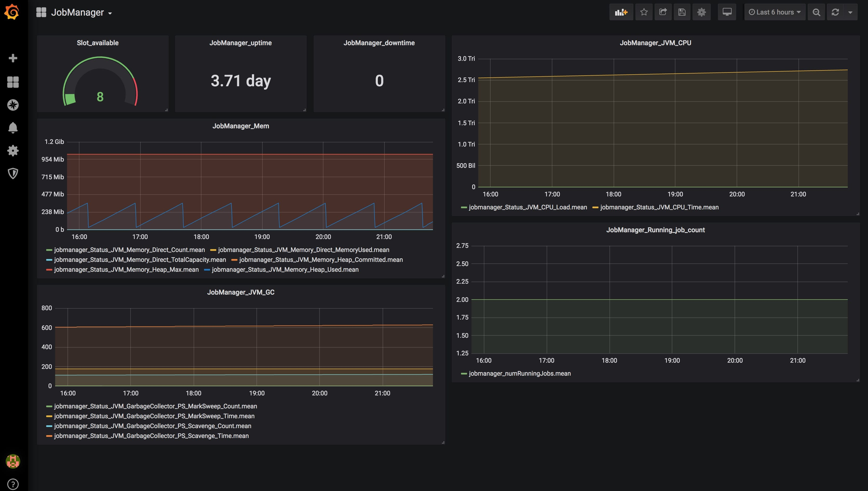
Task: Click resize handle of JobManager_JVM_CPU panel
Action: (x=858, y=214)
